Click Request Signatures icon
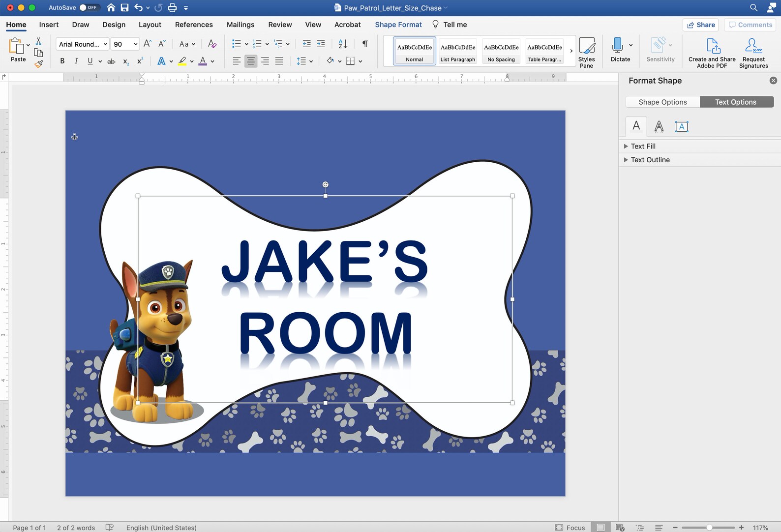Viewport: 781px width, 532px height. tap(753, 52)
